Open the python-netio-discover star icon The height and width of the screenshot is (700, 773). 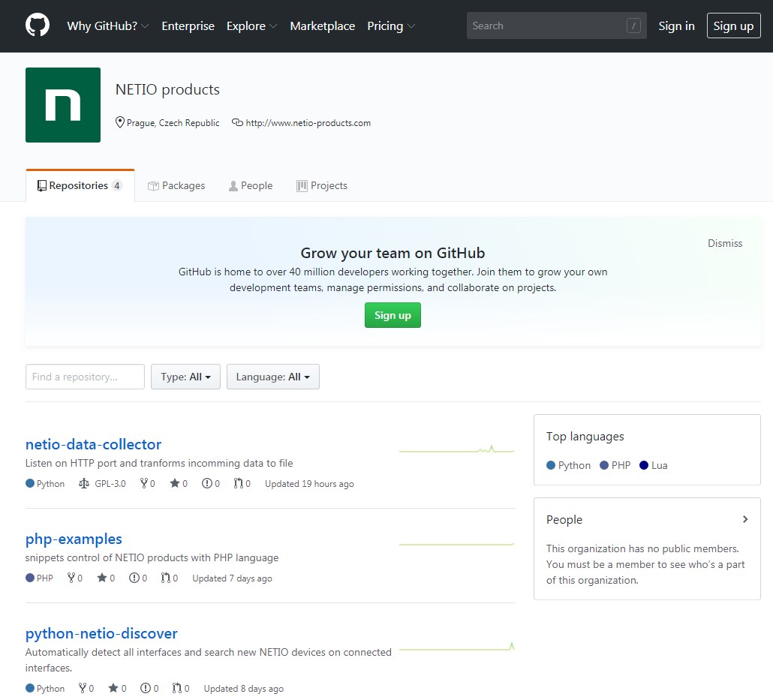coord(113,688)
